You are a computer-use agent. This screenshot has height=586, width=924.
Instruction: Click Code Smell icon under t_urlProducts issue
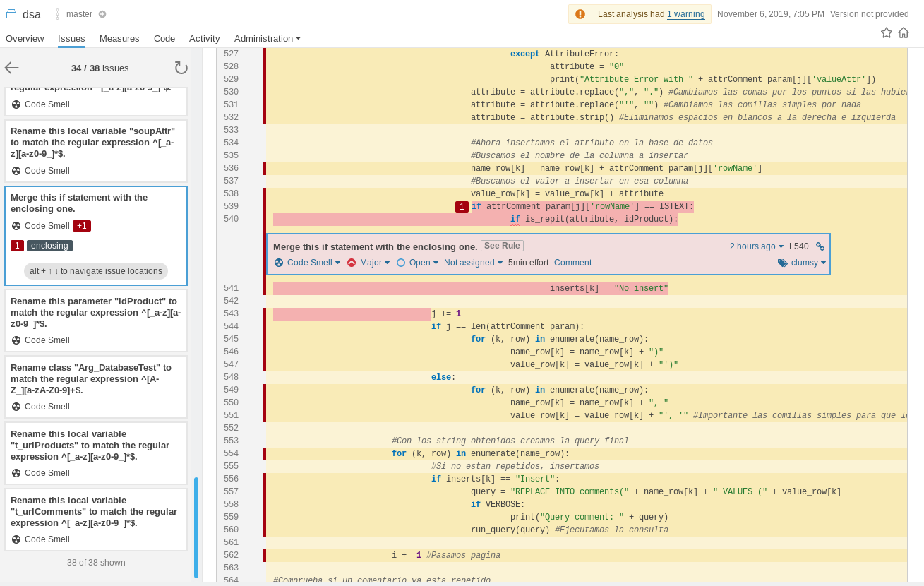coord(16,473)
